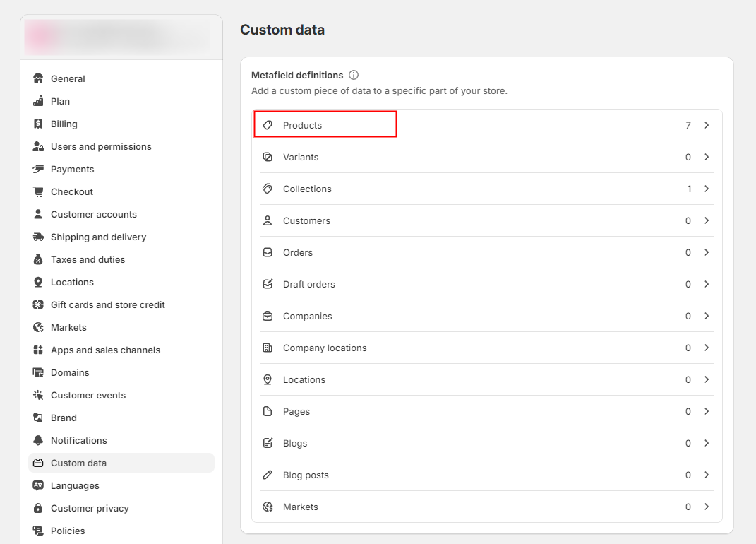
Task: Click the Notifications bell icon
Action: [38, 440]
